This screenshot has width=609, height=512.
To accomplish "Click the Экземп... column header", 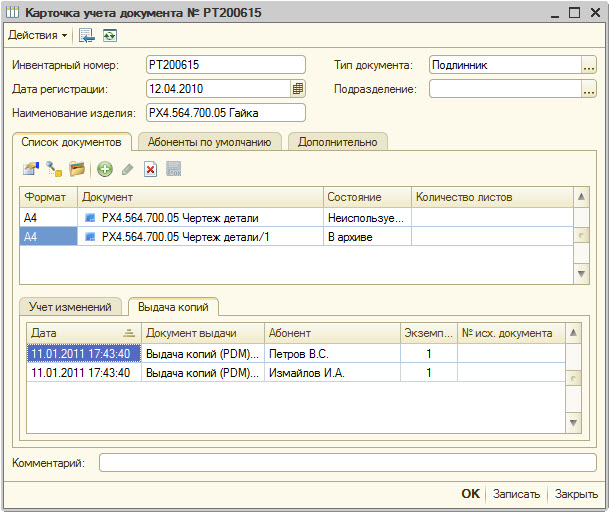I will [429, 333].
